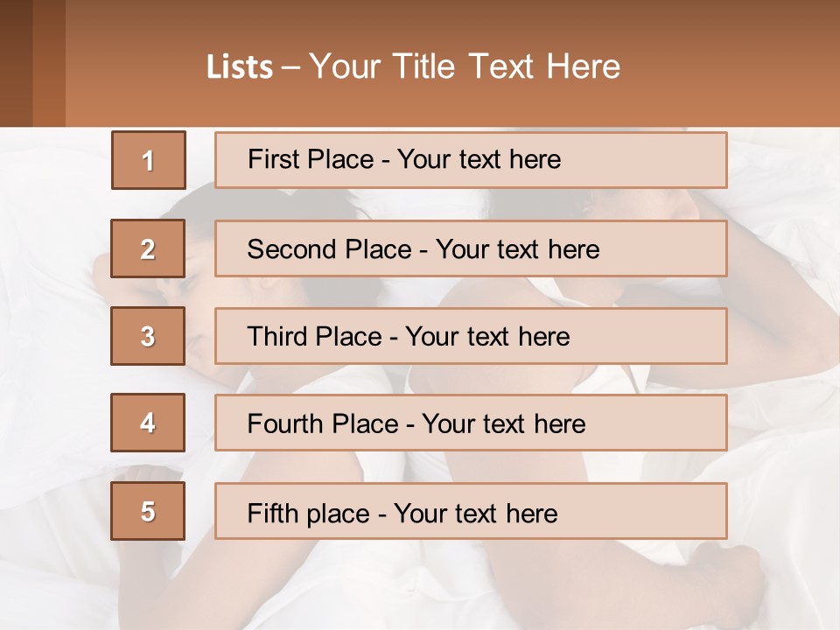Image resolution: width=840 pixels, height=630 pixels.
Task: Click the Second Place text box
Action: point(471,248)
